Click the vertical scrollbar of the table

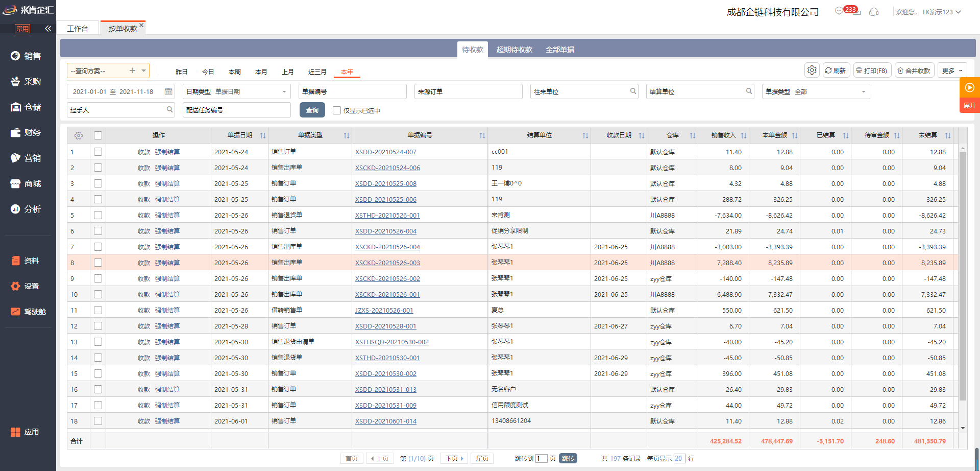tap(963, 276)
